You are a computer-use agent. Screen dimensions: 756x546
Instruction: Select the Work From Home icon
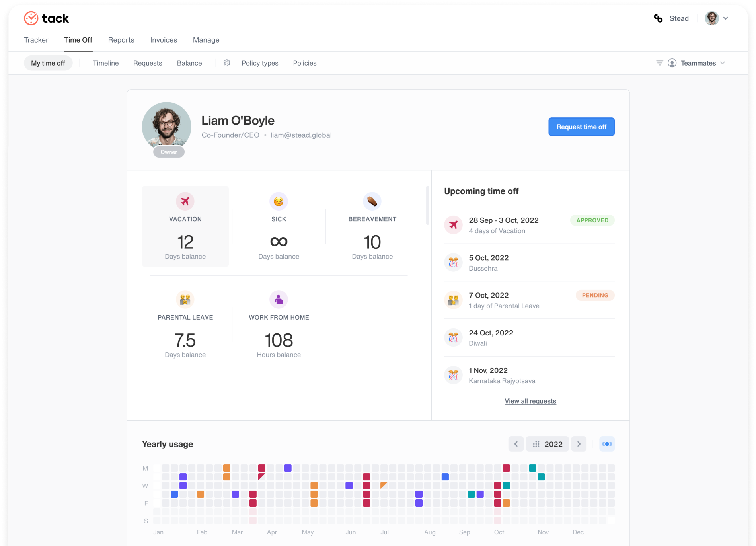[x=279, y=299]
